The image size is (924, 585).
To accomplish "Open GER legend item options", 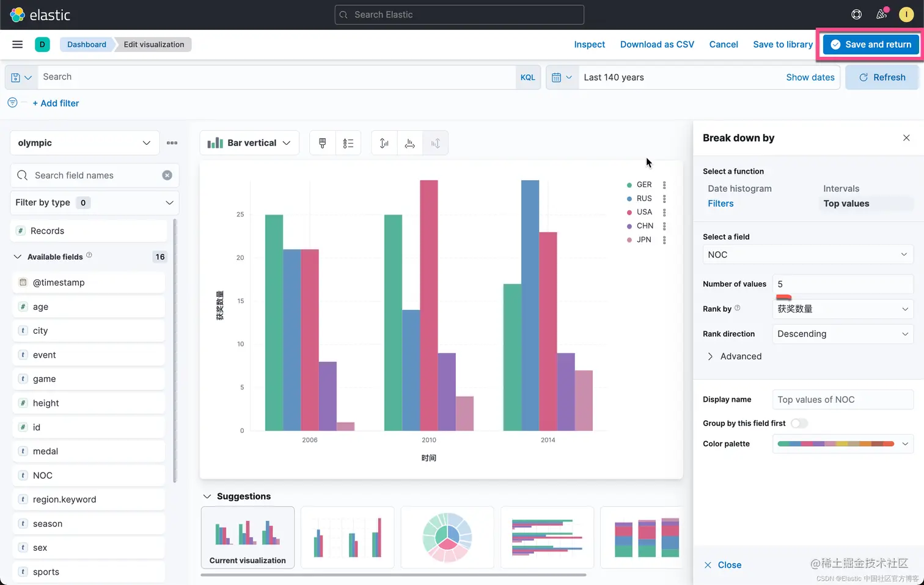I will [x=664, y=185].
